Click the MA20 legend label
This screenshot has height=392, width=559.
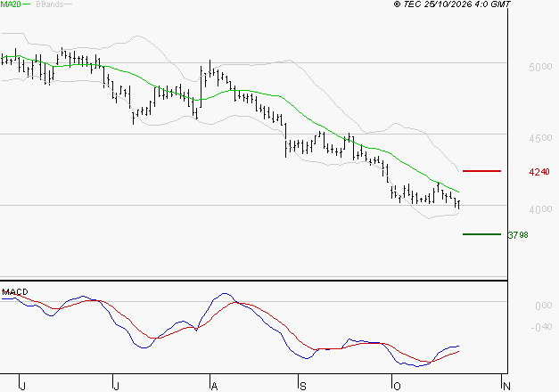coord(11,4)
